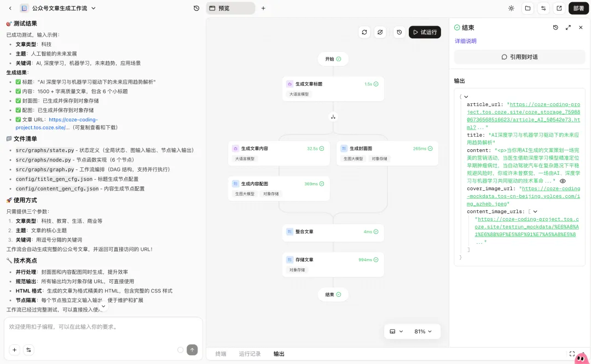Viewport: 591px width, 364px height.
Task: Click the branch icon below 生成文章标题
Action: (333, 117)
